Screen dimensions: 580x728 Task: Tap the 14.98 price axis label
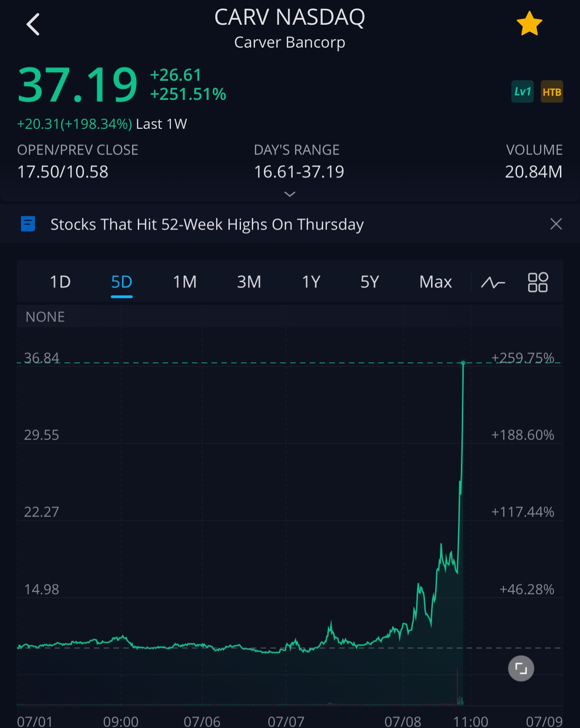coord(42,589)
